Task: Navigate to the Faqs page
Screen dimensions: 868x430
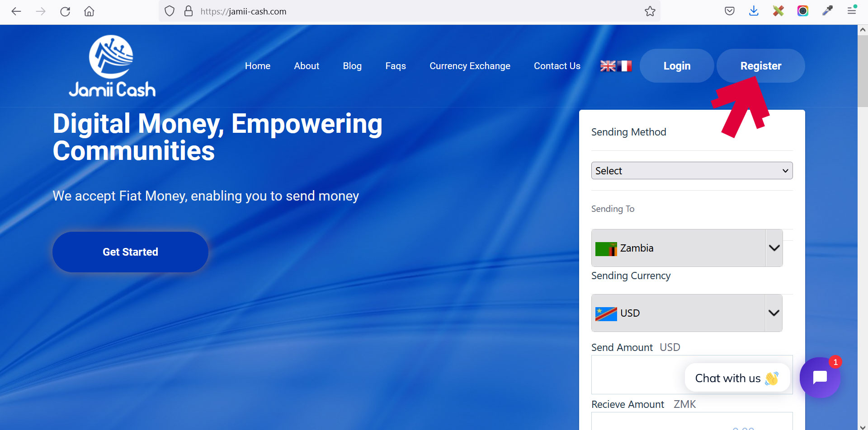Action: [396, 66]
